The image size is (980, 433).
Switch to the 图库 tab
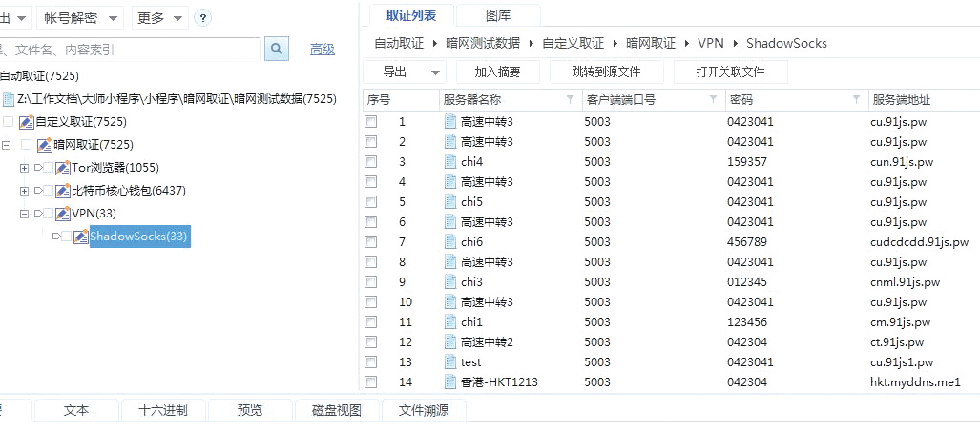tap(497, 15)
